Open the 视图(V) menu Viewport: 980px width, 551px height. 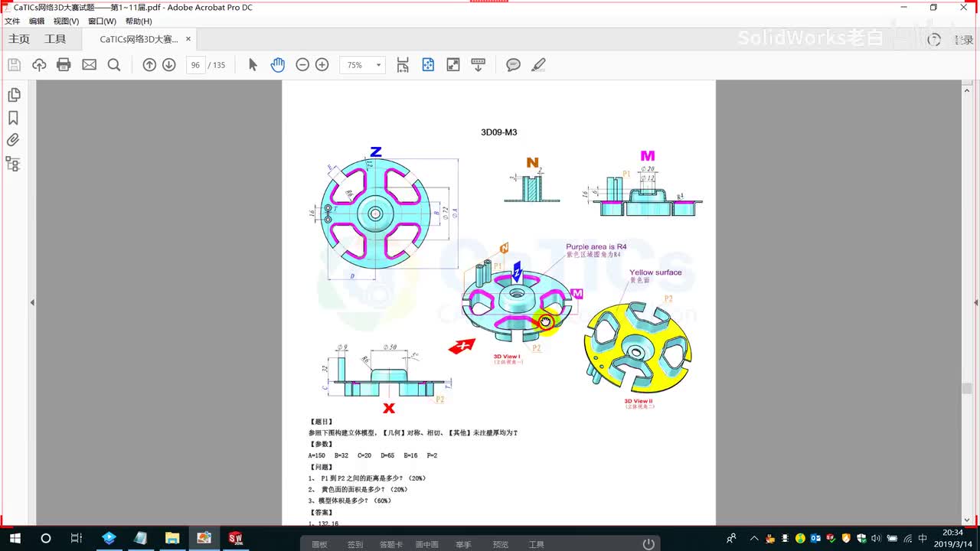[x=66, y=21]
